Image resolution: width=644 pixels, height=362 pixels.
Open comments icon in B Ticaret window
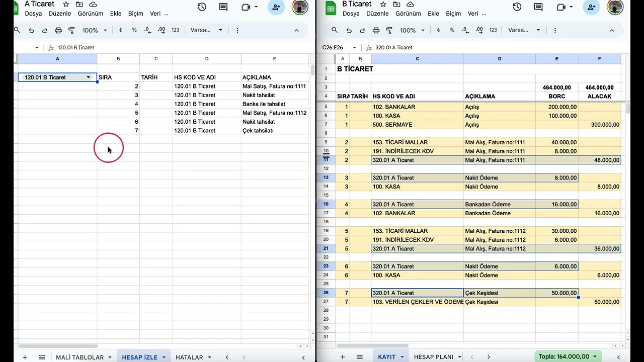pos(538,7)
